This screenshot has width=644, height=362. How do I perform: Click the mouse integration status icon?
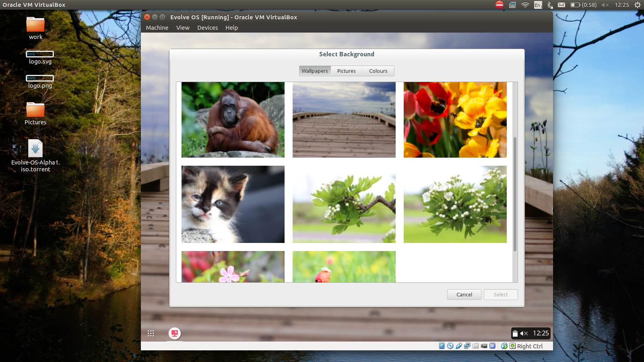[x=504, y=346]
